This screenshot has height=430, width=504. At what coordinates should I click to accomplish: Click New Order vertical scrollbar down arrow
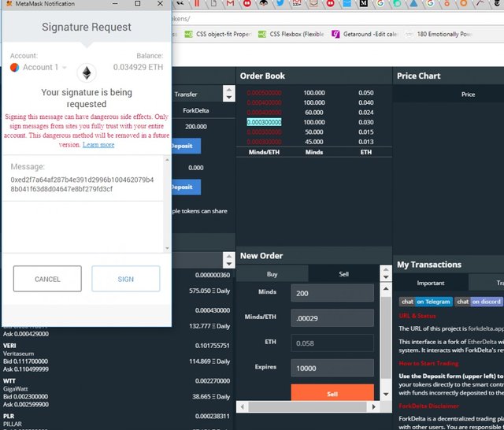[x=386, y=395]
